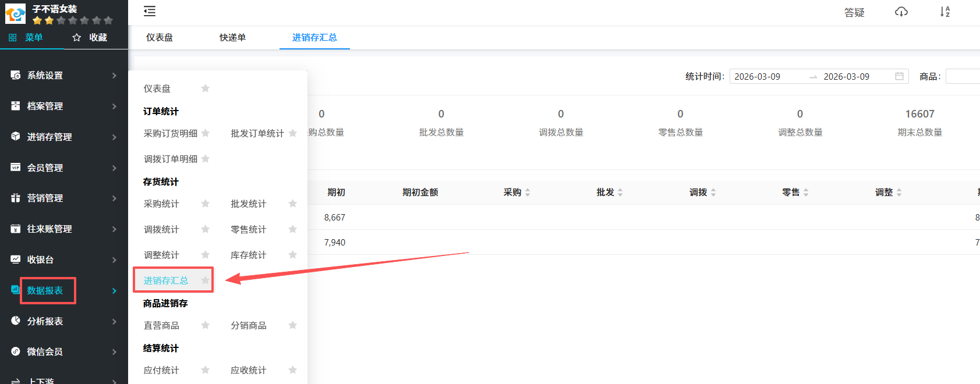Image resolution: width=980 pixels, height=384 pixels.
Task: Click the 分析报表 pie chart icon
Action: pyautogui.click(x=16, y=321)
